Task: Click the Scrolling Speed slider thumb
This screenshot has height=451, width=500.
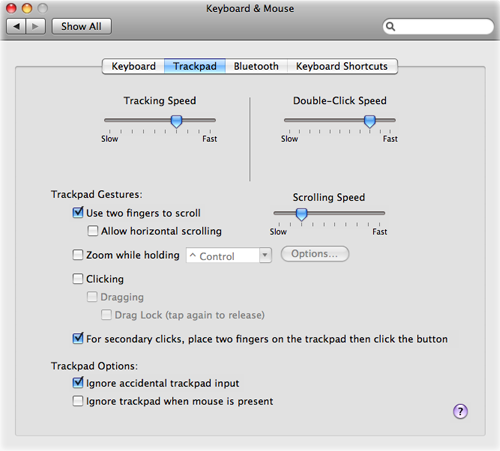Action: coord(302,214)
